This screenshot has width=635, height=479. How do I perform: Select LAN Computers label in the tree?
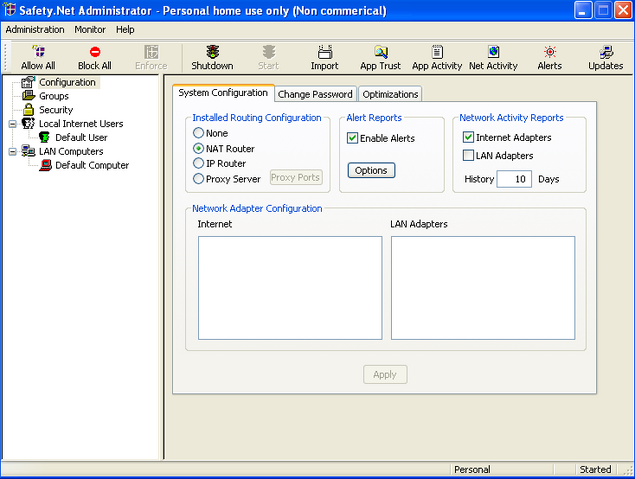coord(71,151)
